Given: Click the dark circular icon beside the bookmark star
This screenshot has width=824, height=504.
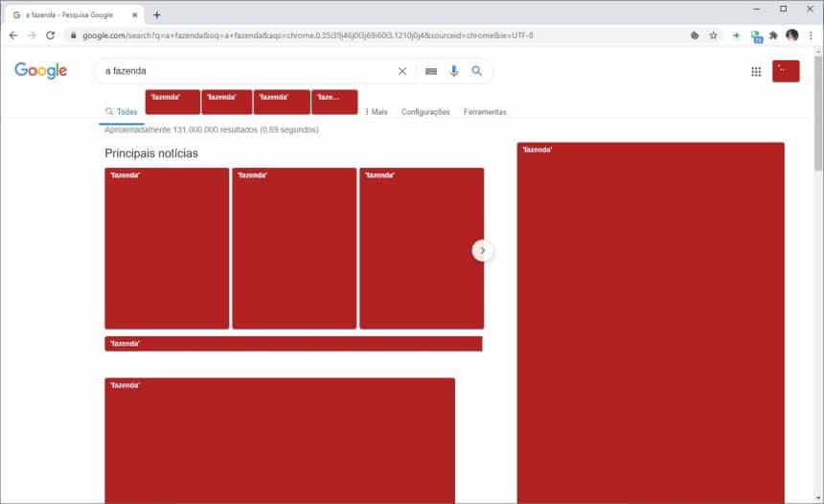Looking at the screenshot, I should [695, 35].
